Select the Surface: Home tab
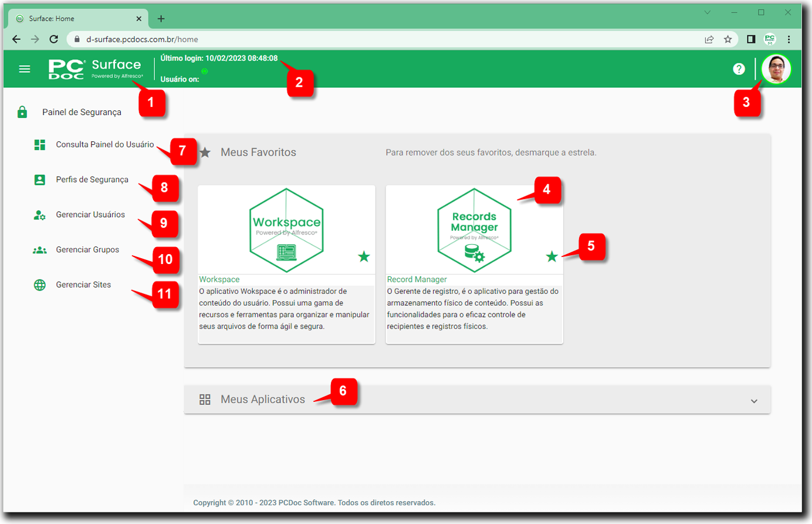The width and height of the screenshot is (812, 524). click(78, 19)
